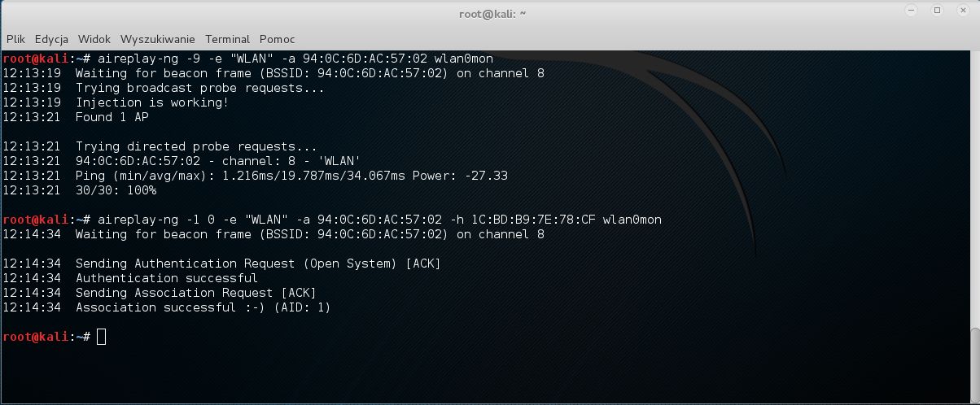The image size is (980, 405).
Task: Place focus at the blinking cursor block
Action: 101,337
